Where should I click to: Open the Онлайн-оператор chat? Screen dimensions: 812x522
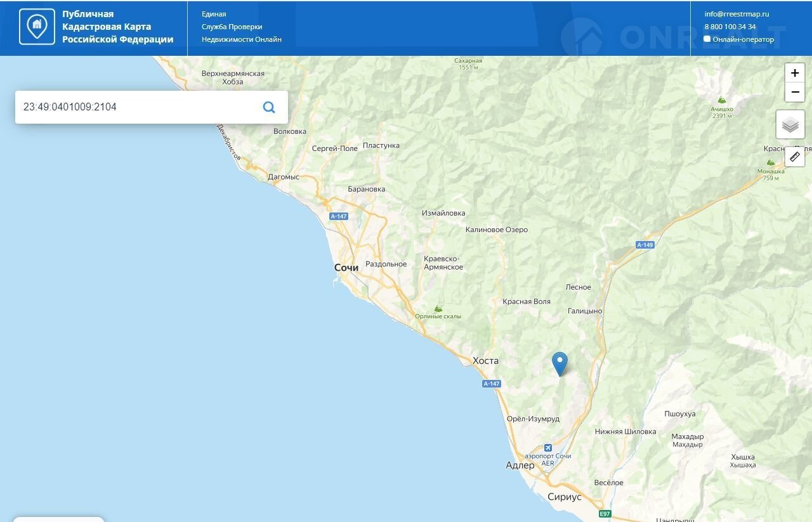pyautogui.click(x=739, y=39)
